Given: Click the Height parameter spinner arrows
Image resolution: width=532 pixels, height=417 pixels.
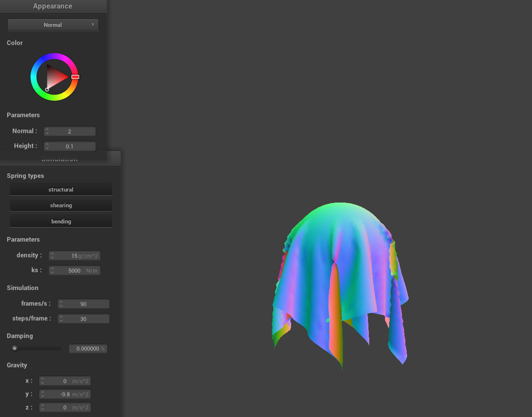Looking at the screenshot, I should pos(47,146).
